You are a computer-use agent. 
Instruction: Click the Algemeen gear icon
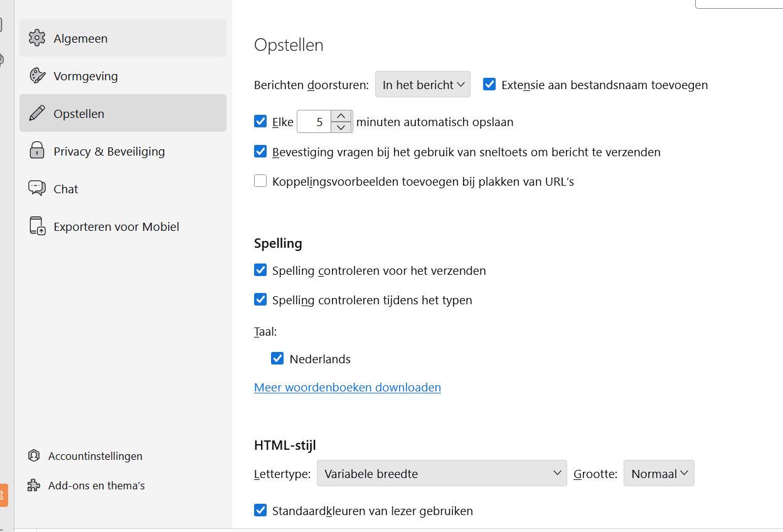coord(38,38)
